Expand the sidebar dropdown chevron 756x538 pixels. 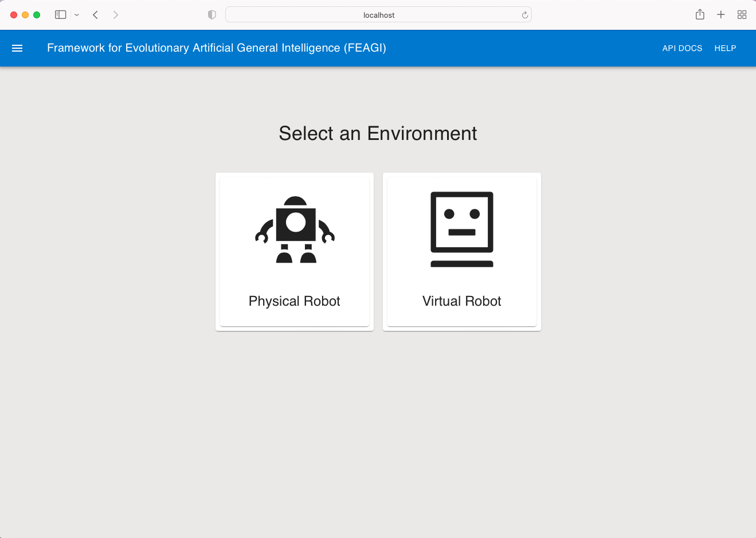77,15
